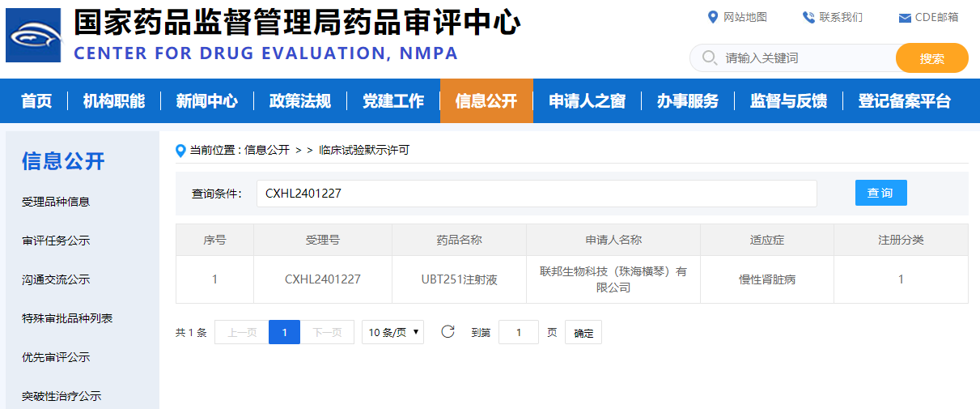Open 突破性治疗公示 in the sidebar

click(62, 396)
